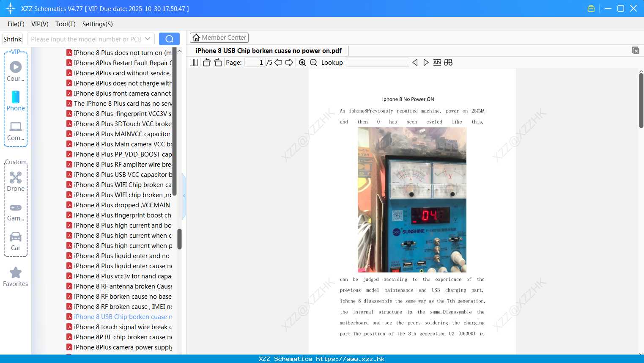
Task: Open 'iPhone 8 Plus MAINVCC capacitor' file
Action: coord(119,134)
